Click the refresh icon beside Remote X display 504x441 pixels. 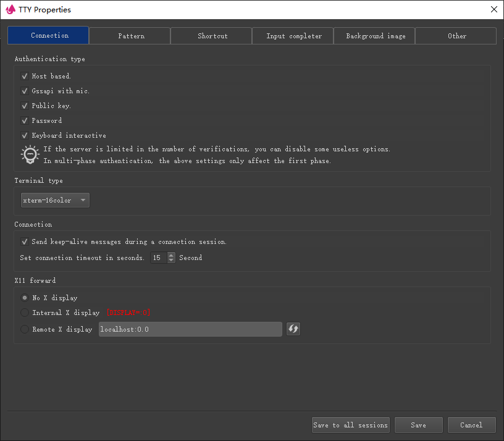293,329
